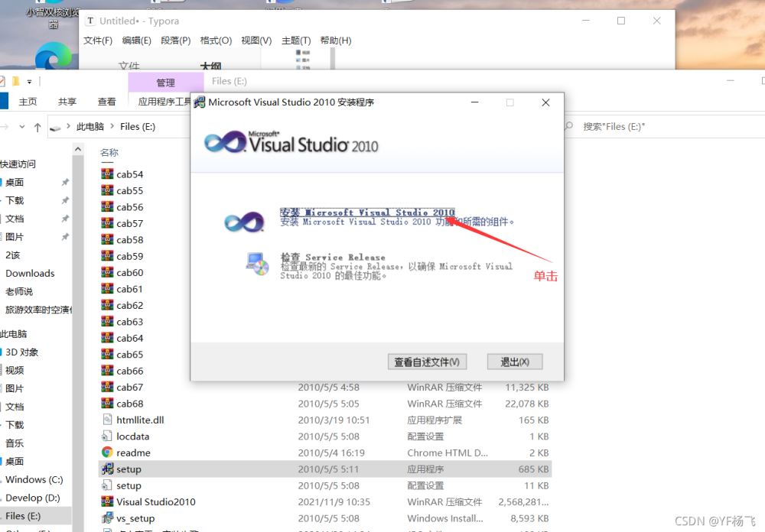This screenshot has height=532, width=765.
Task: Open 桌面 under quick access
Action: (x=15, y=182)
